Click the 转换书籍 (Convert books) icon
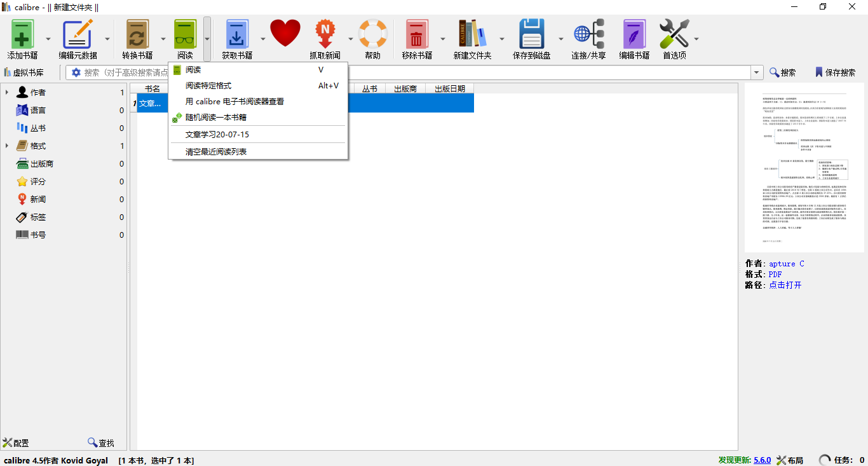Image resolution: width=868 pixels, height=466 pixels. (x=137, y=34)
